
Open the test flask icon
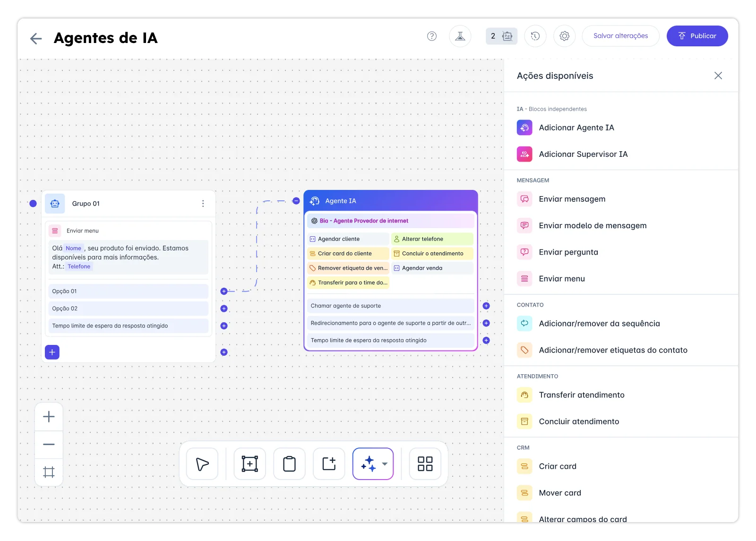coord(460,36)
